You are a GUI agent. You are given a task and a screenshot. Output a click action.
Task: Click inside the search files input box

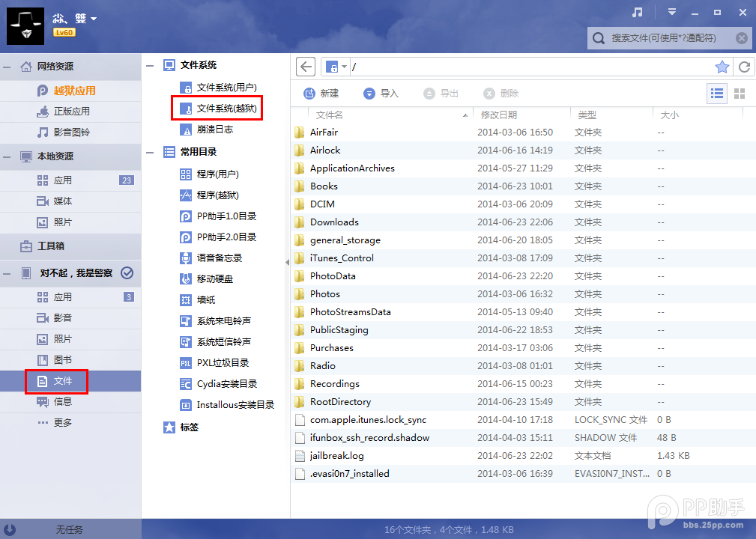[667, 37]
